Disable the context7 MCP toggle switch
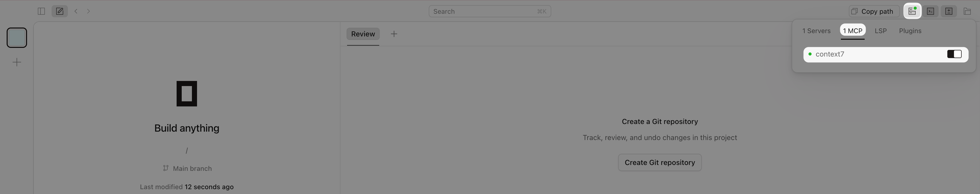The width and height of the screenshot is (980, 194). pos(954,54)
